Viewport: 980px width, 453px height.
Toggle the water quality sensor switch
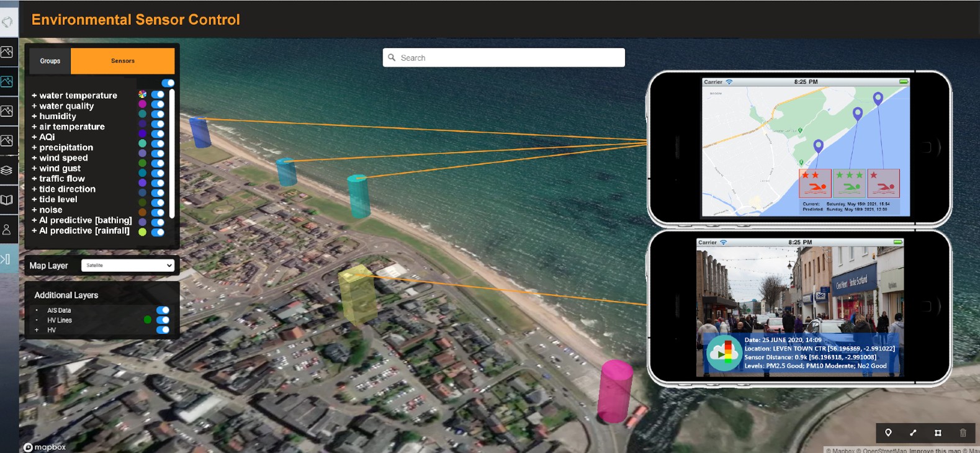click(158, 105)
